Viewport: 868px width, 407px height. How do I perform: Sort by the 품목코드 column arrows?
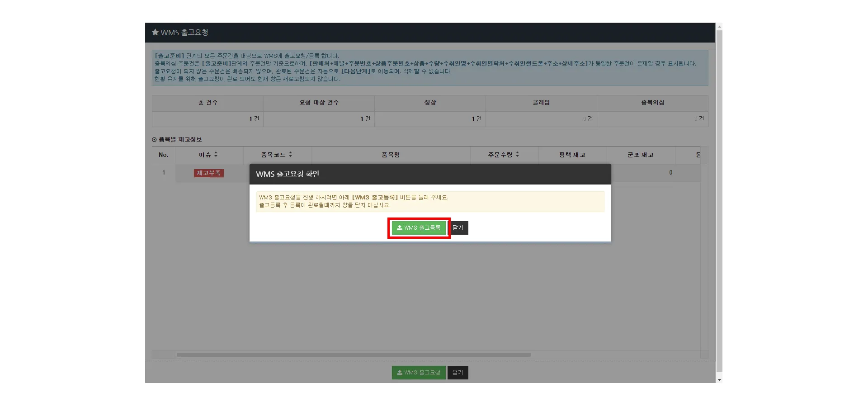[x=291, y=155]
